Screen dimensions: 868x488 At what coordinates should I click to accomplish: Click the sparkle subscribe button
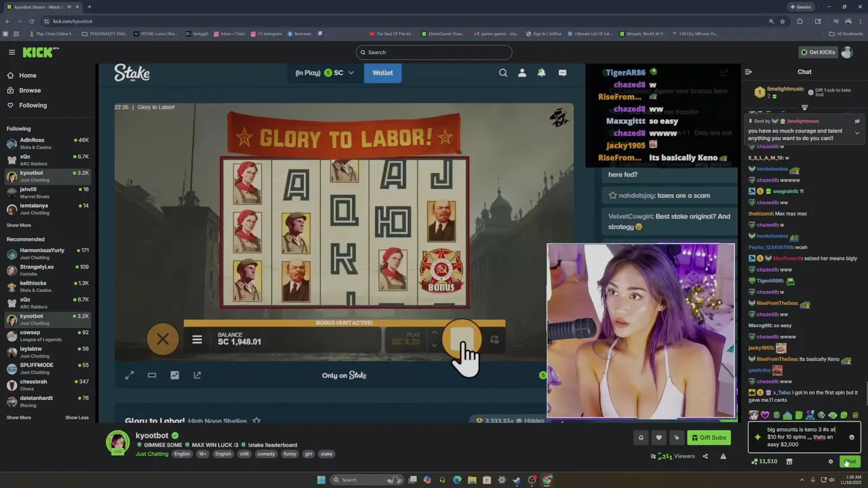pos(676,438)
